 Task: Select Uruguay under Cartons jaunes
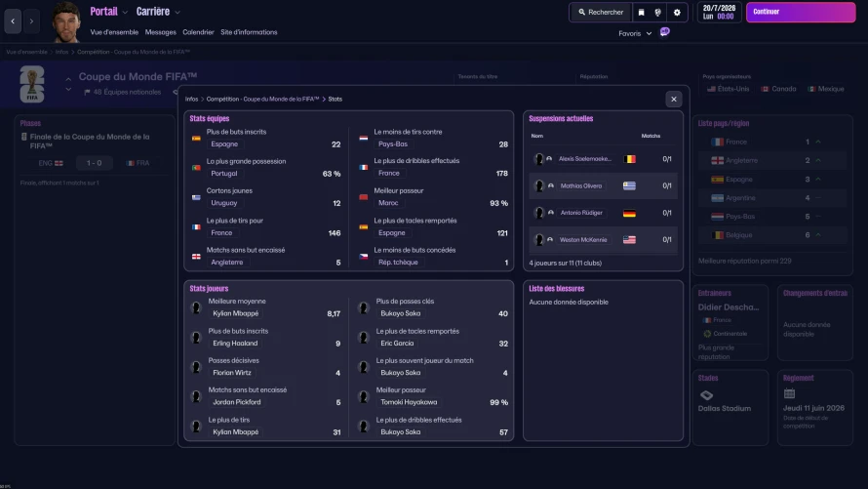pos(223,203)
